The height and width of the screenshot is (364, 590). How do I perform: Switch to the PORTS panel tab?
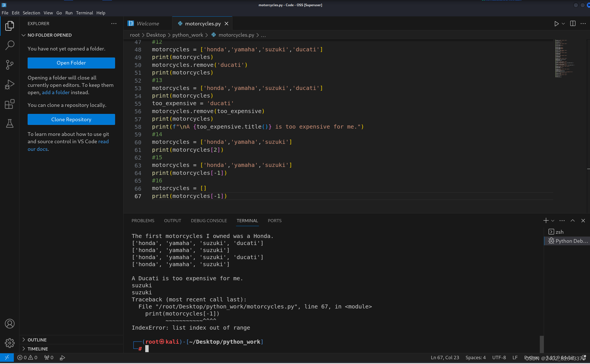[275, 220]
